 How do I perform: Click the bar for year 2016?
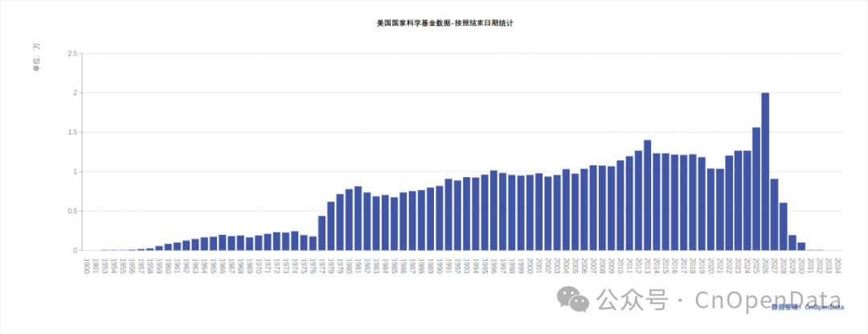click(675, 203)
